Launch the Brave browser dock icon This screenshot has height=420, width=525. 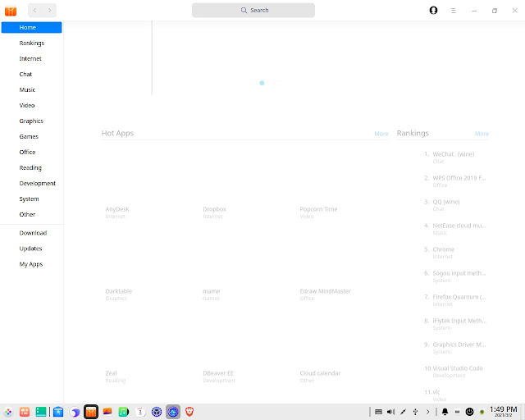(189, 412)
